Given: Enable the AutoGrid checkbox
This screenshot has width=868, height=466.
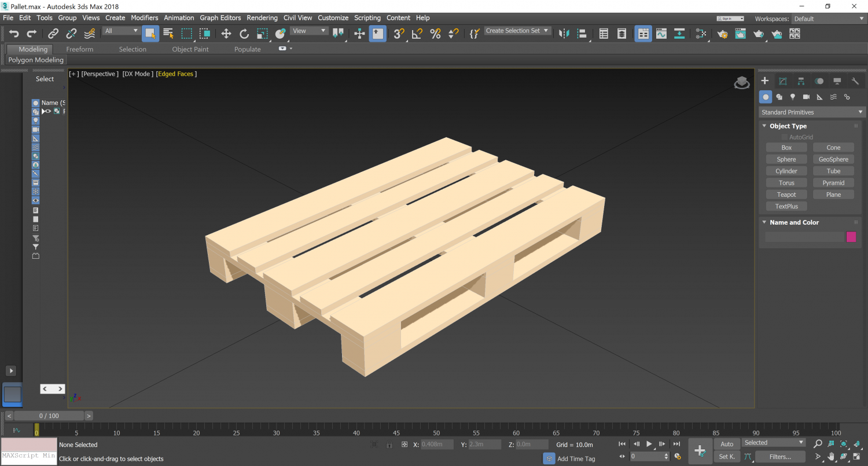Looking at the screenshot, I should pos(785,137).
